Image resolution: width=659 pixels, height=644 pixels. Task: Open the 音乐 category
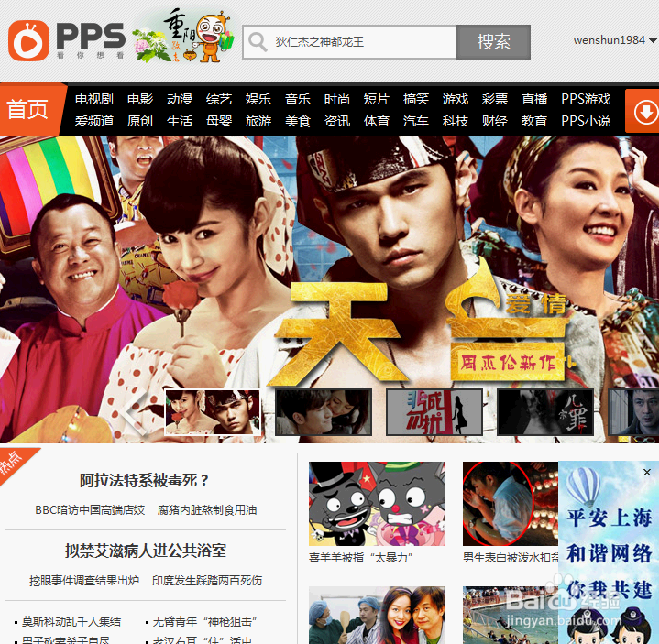[298, 99]
